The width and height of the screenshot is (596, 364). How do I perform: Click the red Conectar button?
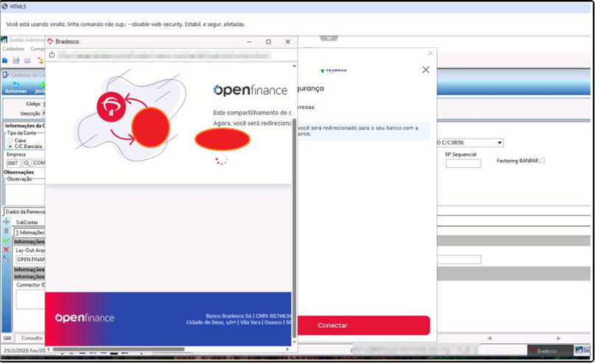tap(364, 325)
